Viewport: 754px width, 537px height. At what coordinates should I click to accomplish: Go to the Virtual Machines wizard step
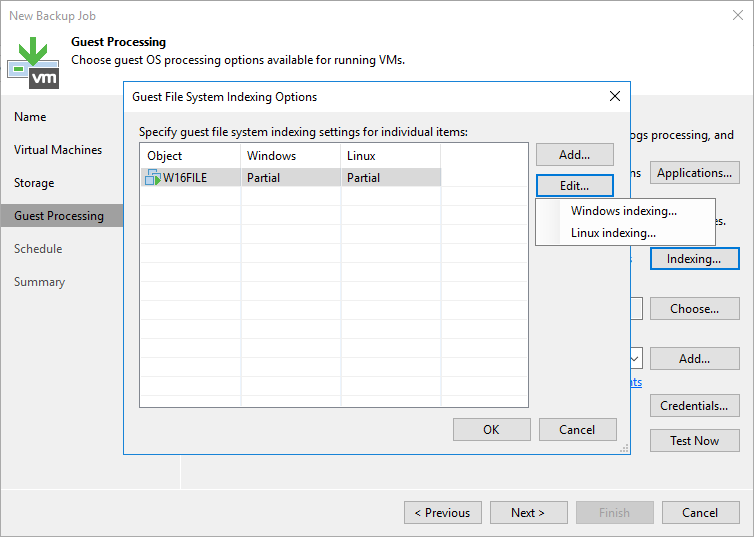coord(58,150)
